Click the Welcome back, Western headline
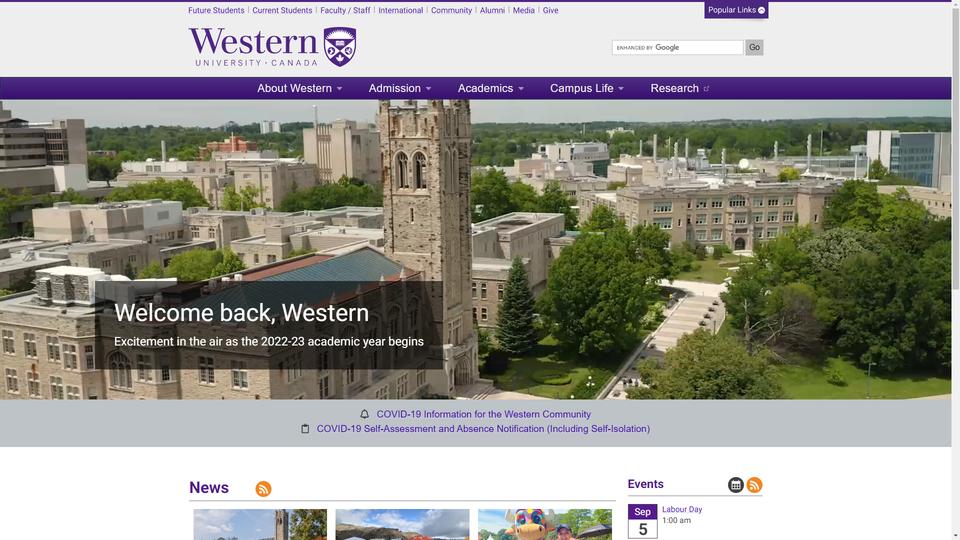 241,313
